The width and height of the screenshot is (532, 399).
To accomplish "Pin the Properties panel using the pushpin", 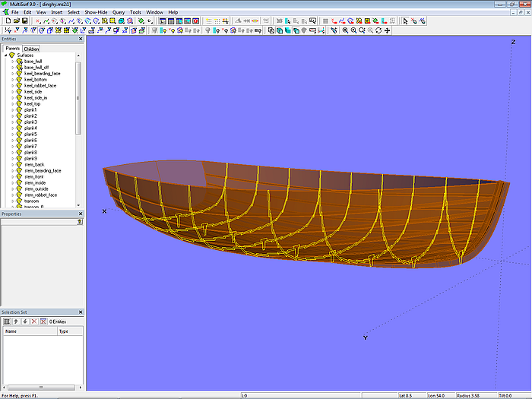I will pos(80,222).
